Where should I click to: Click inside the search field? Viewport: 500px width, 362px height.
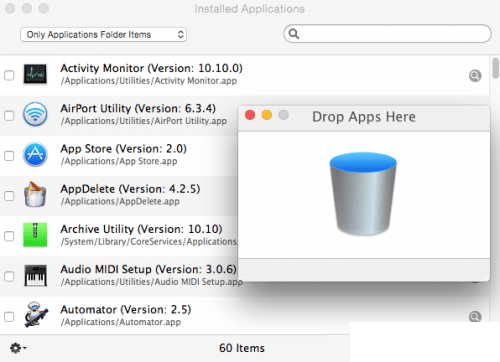point(387,34)
